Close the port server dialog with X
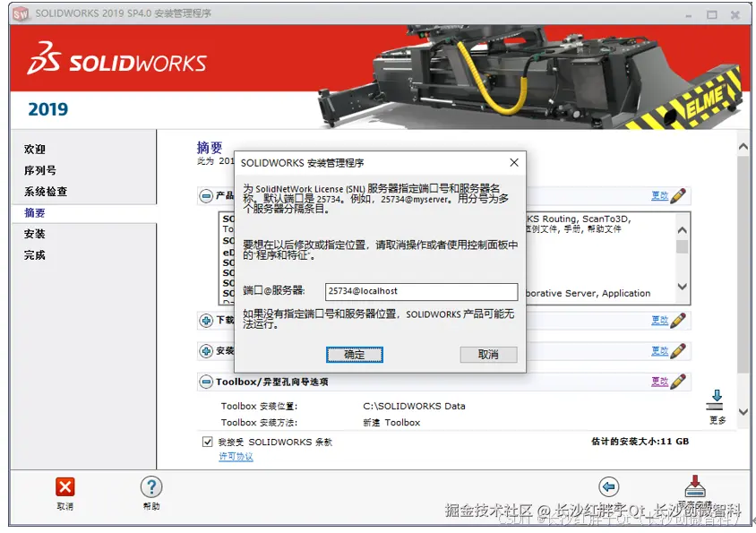The image size is (756, 533). pos(514,162)
